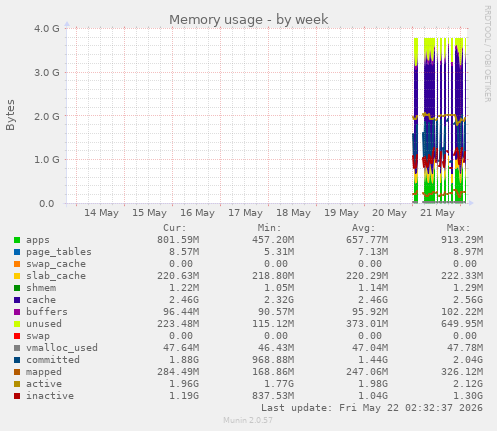Click the olive active legend swatch
Screen dimensions: 497x431
(x=17, y=384)
